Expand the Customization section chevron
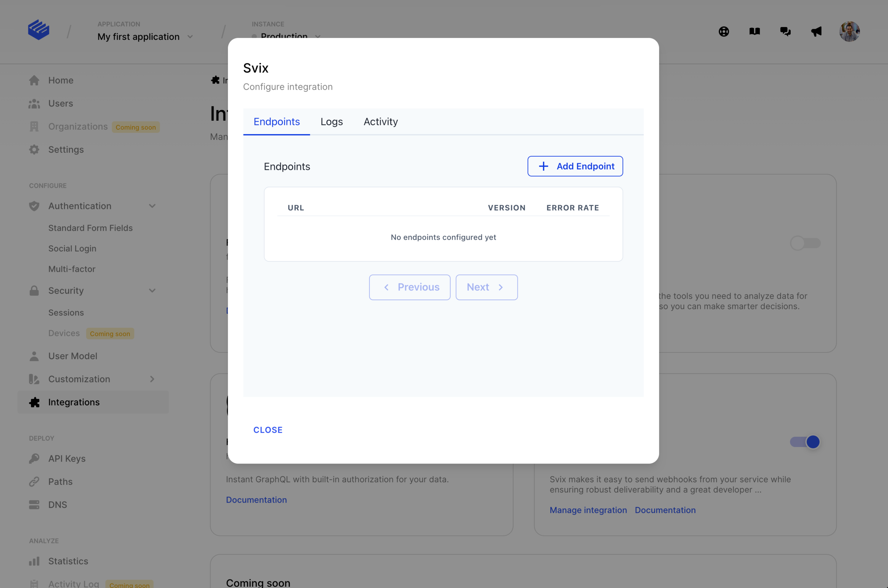888x588 pixels. [152, 379]
